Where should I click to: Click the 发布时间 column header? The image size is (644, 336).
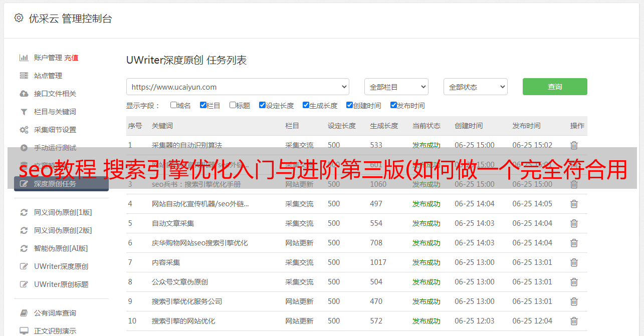pyautogui.click(x=526, y=126)
